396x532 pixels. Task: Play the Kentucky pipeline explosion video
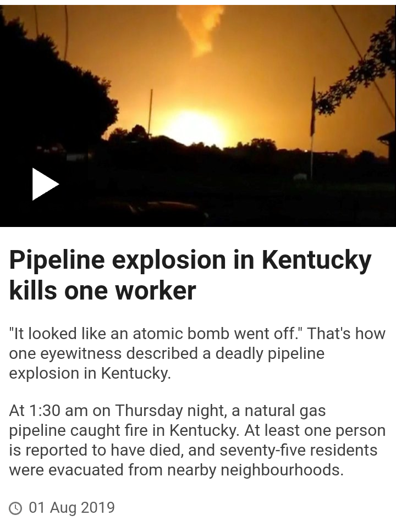pos(198,116)
